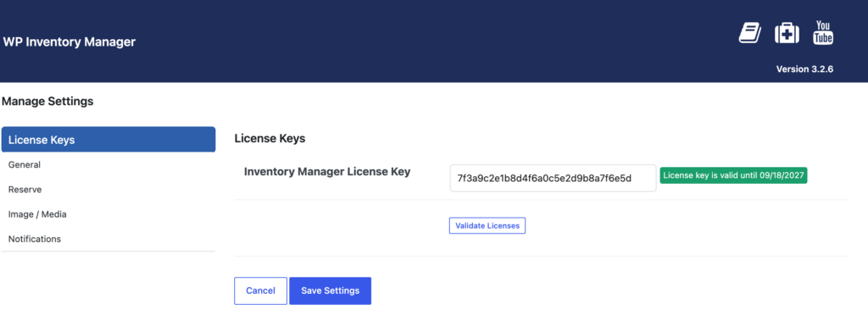Viewport: 868px width, 326px height.
Task: Open the documentation book icon
Action: (750, 33)
